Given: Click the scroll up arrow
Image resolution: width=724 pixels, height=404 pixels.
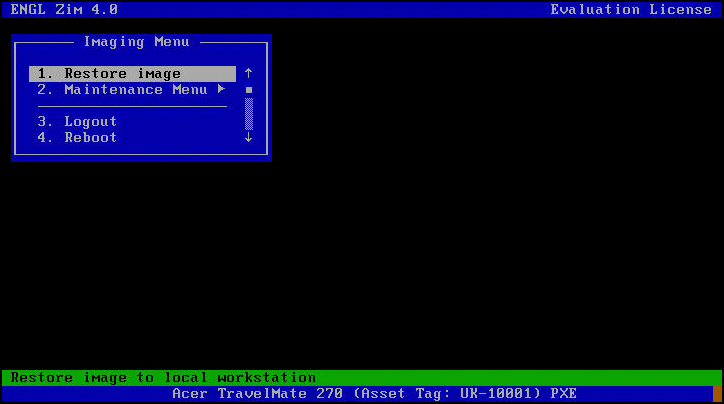Looking at the screenshot, I should pyautogui.click(x=248, y=73).
